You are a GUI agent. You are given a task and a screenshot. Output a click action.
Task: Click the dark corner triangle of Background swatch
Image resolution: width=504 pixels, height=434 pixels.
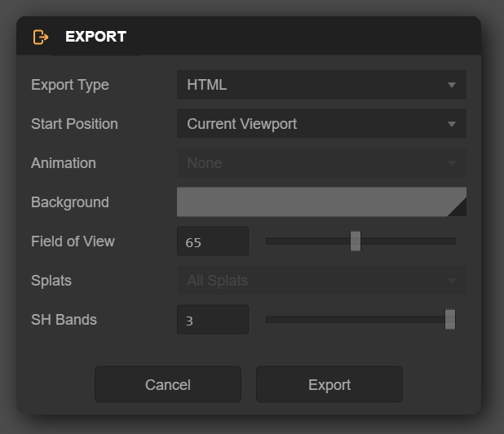[459, 209]
